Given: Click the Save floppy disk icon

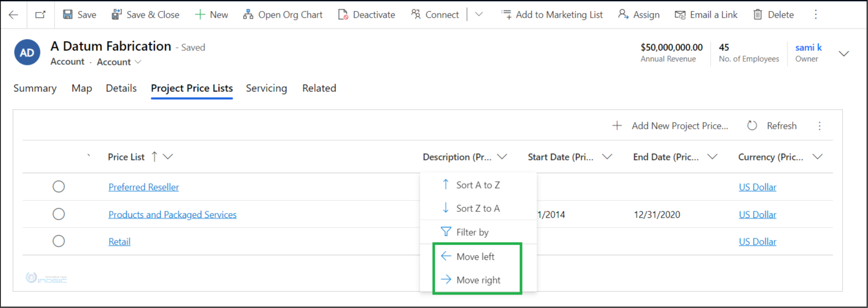Looking at the screenshot, I should tap(68, 15).
